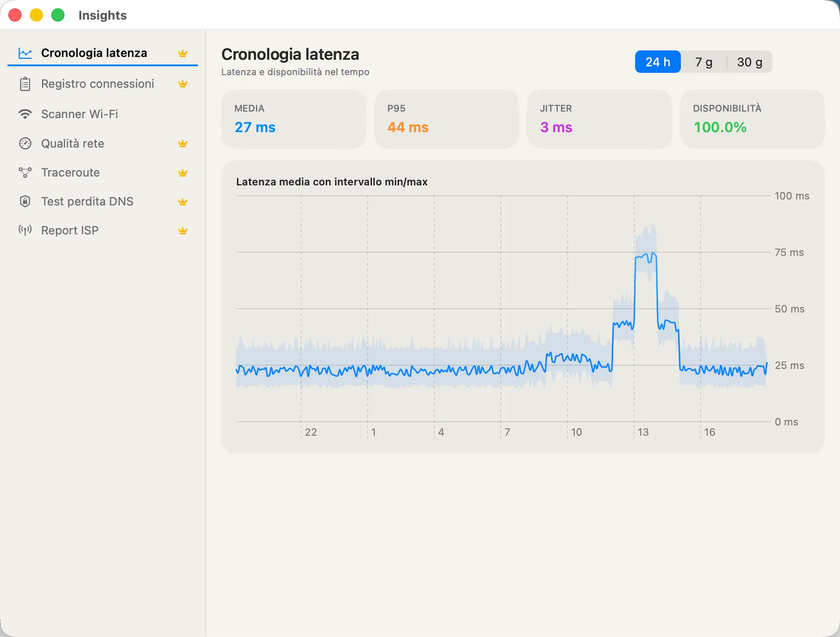Viewport: 840px width, 637px height.
Task: Click the JITTER 3 ms card
Action: 600,119
